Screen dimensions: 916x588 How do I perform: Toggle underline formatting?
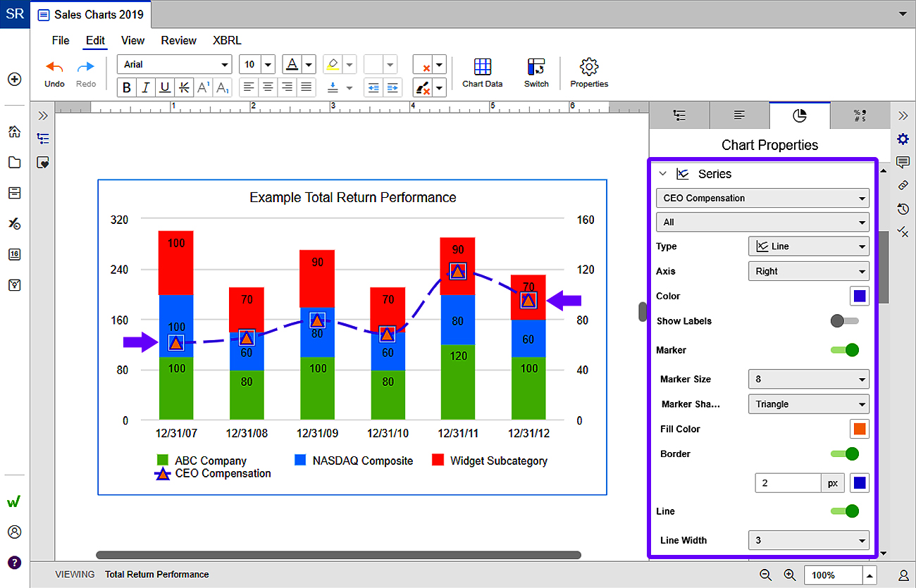165,87
